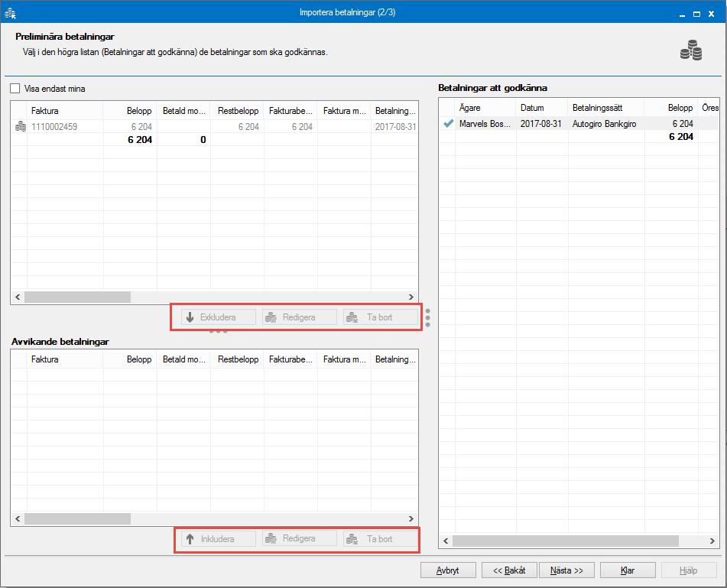Click Belopp header in Betalningar att godkänna
Viewport: 727px width, 588px height.
tap(671, 108)
